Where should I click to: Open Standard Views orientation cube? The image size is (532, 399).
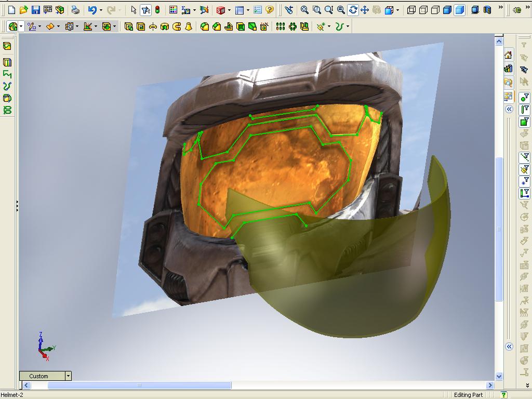click(389, 10)
